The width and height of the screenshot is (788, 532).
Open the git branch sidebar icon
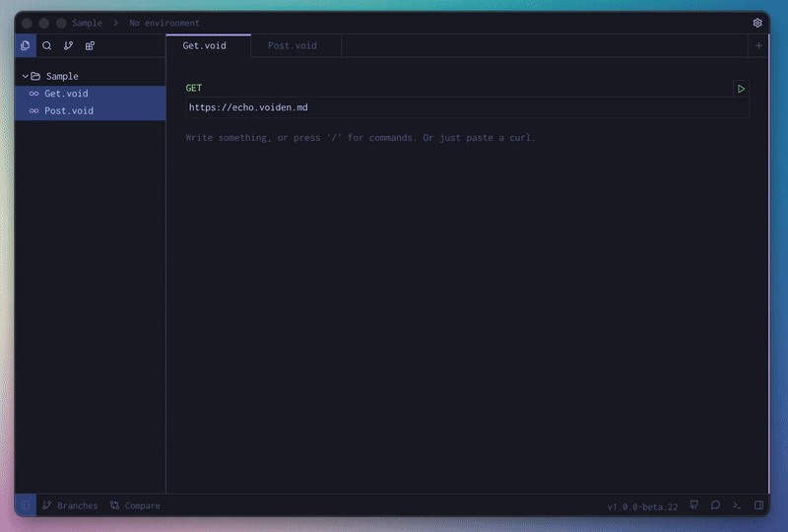(68, 45)
